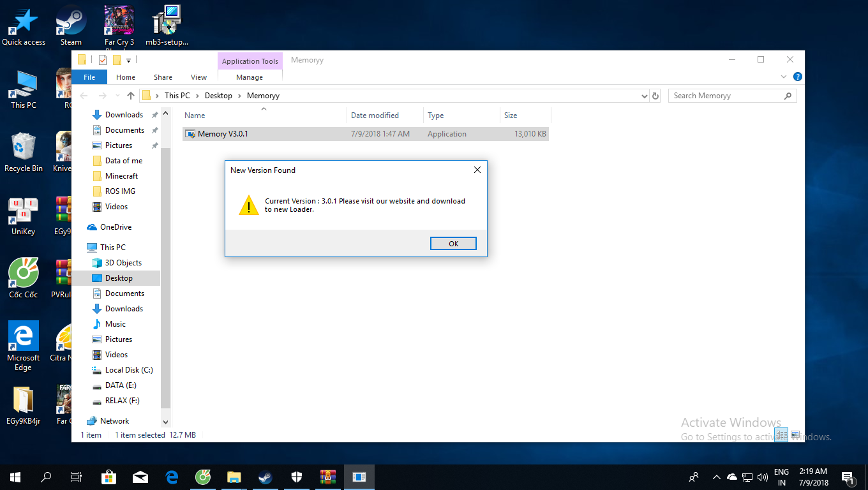Image resolution: width=868 pixels, height=490 pixels.
Task: Open taskbar Search
Action: tap(46, 477)
